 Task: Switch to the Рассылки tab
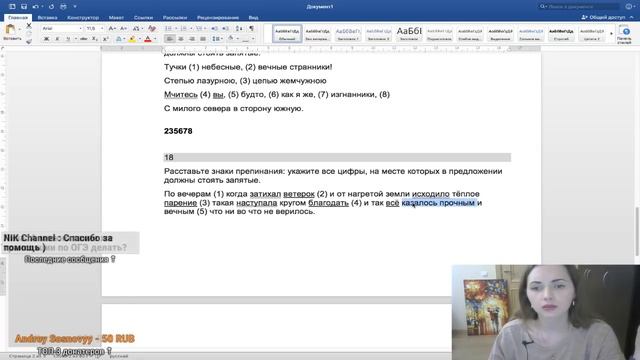point(175,18)
